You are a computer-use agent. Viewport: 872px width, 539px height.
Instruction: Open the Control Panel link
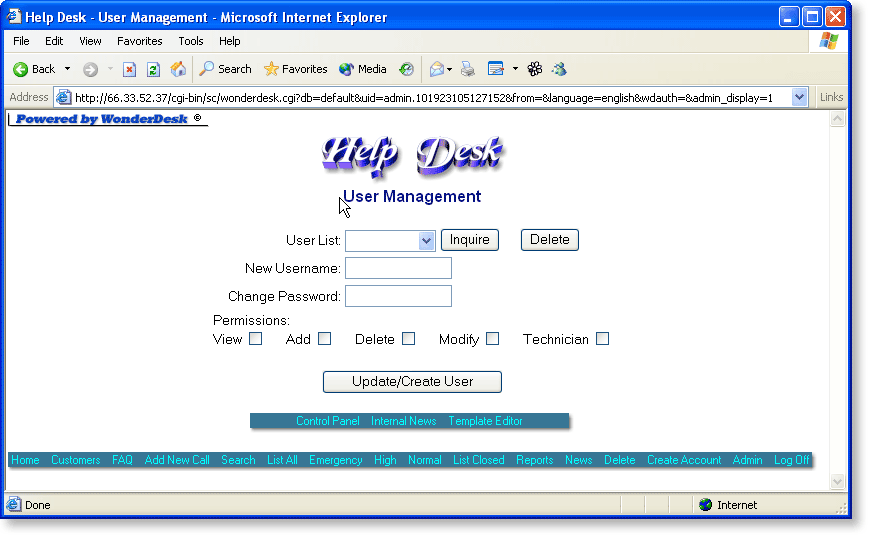[328, 421]
